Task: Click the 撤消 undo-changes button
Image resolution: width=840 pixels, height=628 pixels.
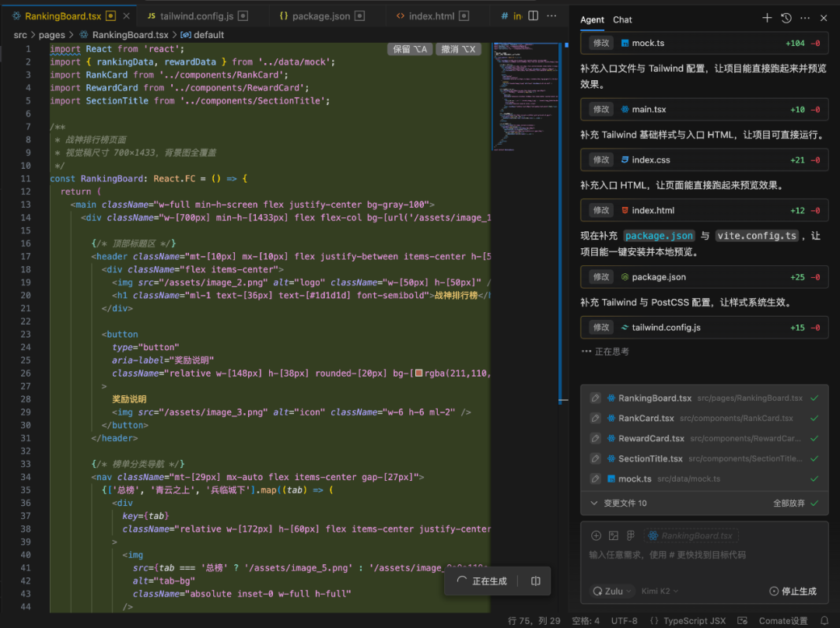Action: pos(458,49)
